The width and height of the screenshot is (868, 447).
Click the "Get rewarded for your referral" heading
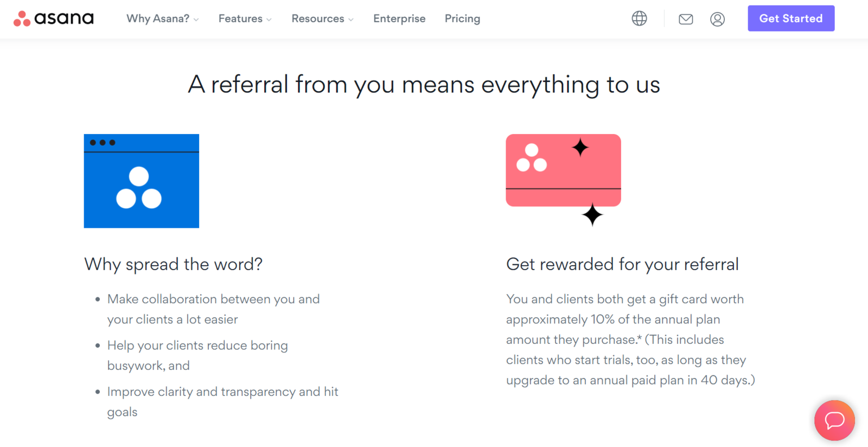(622, 264)
